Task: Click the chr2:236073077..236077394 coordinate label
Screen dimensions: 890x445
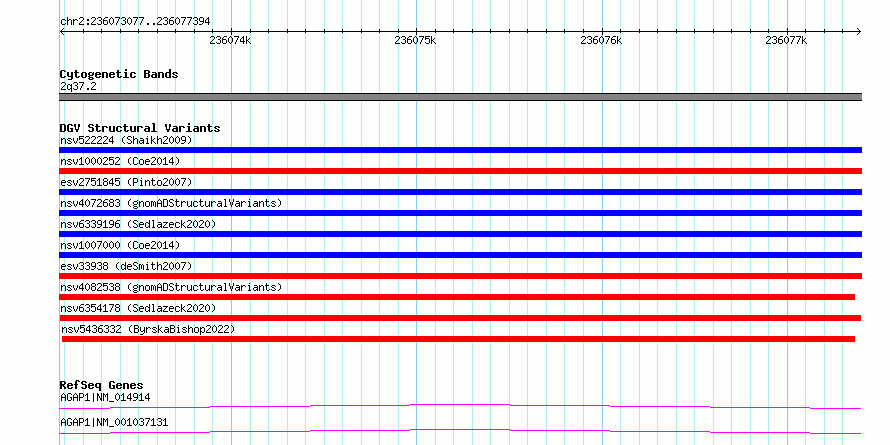Action: (135, 22)
